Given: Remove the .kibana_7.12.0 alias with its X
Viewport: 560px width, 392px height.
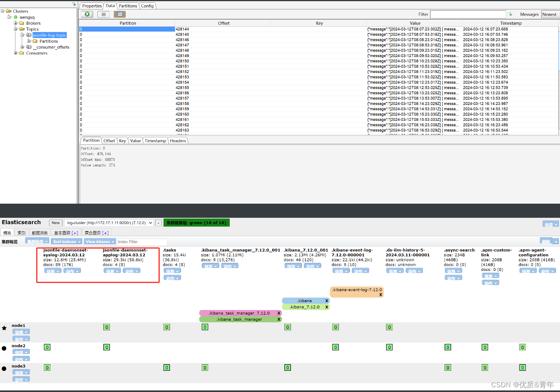Looking at the screenshot, I should [x=326, y=307].
